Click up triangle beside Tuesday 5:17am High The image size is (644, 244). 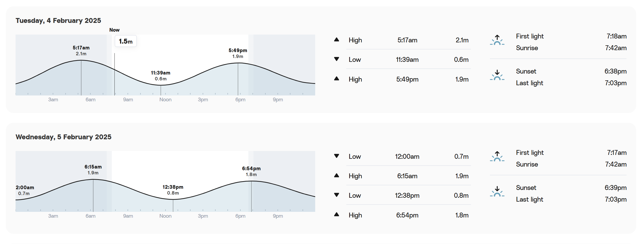tap(337, 40)
